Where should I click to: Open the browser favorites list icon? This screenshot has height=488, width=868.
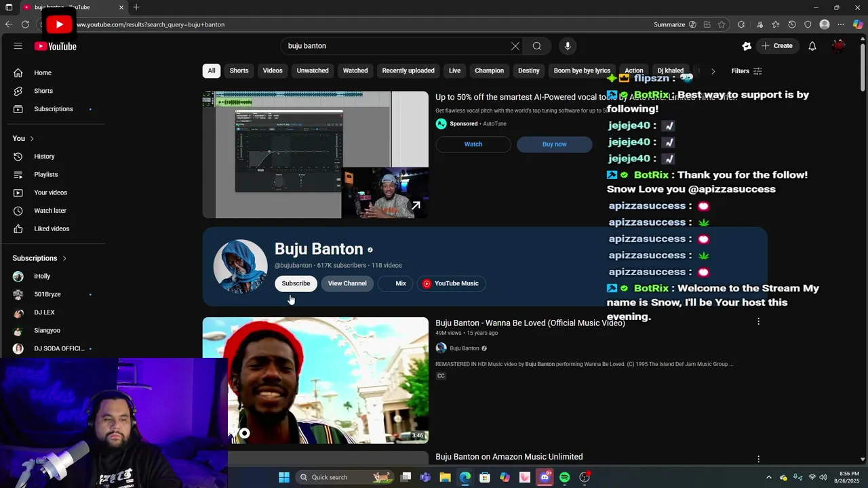click(776, 24)
